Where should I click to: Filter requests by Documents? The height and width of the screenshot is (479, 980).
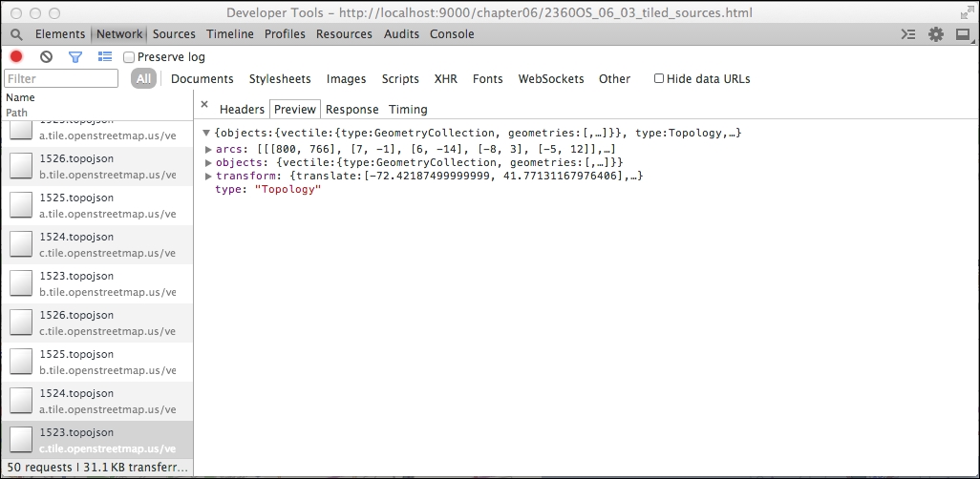point(202,78)
